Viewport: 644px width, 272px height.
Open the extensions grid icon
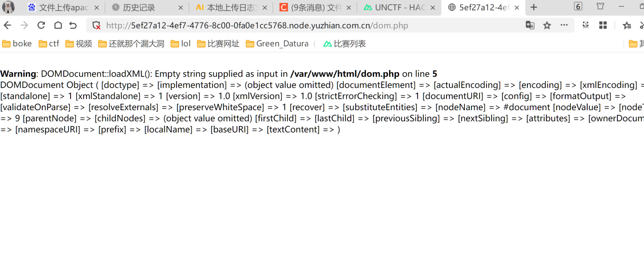pos(603,25)
